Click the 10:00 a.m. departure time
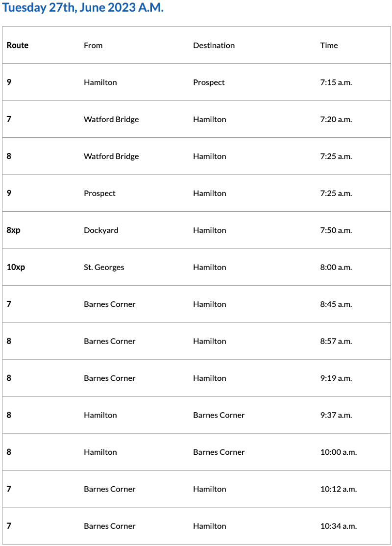The image size is (392, 546). click(x=338, y=452)
